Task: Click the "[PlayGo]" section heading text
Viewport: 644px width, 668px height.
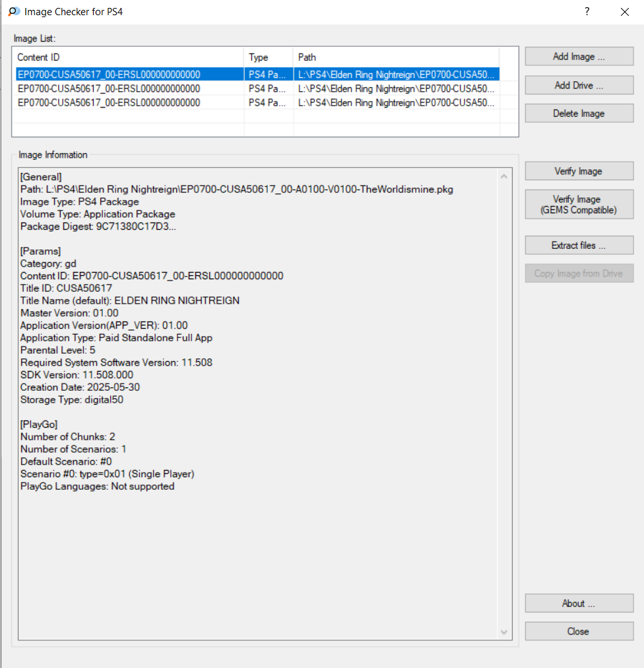Action: click(x=39, y=424)
